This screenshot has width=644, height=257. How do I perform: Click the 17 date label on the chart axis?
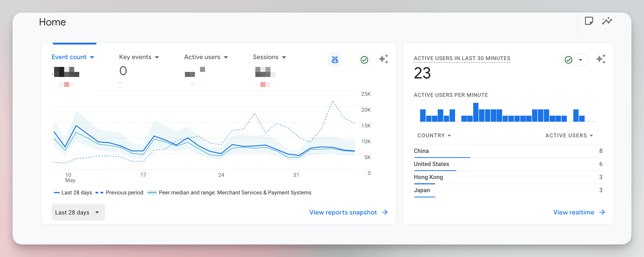tap(143, 175)
